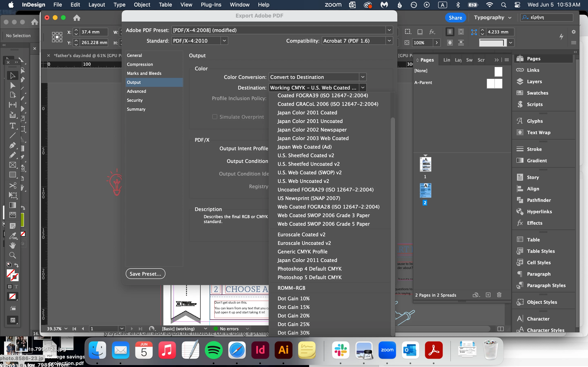
Task: Toggle the Simulate Overprint checkbox
Action: coord(215,117)
